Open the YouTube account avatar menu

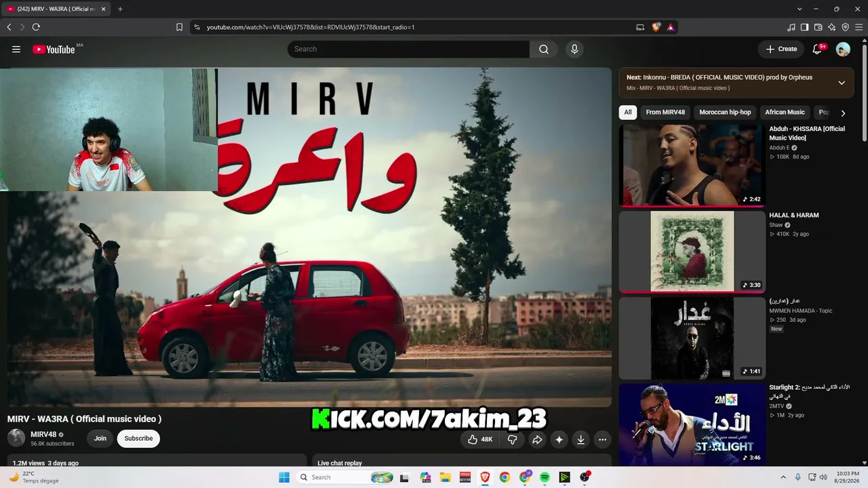coord(843,49)
